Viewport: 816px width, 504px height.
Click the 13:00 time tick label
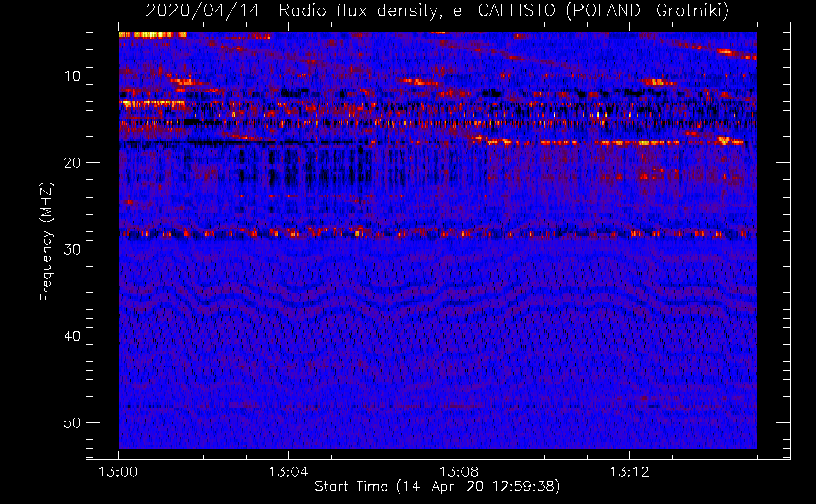point(118,472)
